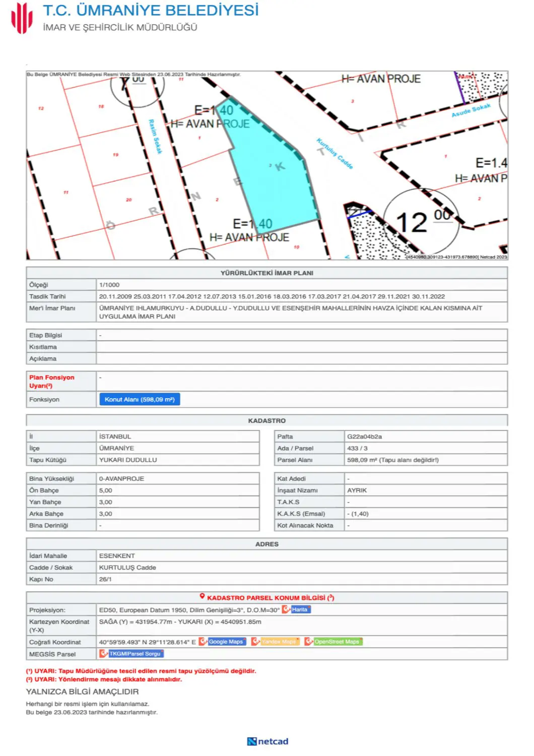Screen dimensions: 534x756
Task: Click the red icon before TKGMParsel Sorgu
Action: [103, 654]
